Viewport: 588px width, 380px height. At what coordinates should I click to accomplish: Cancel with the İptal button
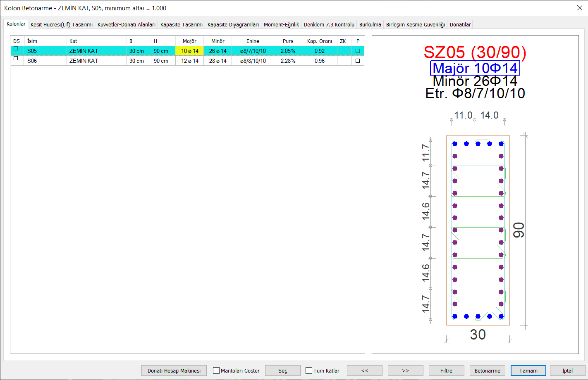(x=568, y=370)
